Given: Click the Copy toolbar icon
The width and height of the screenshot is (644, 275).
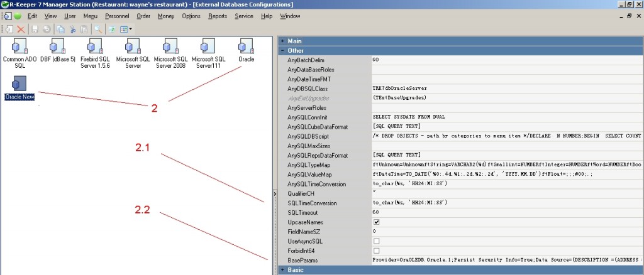Looking at the screenshot, I should (x=61, y=29).
